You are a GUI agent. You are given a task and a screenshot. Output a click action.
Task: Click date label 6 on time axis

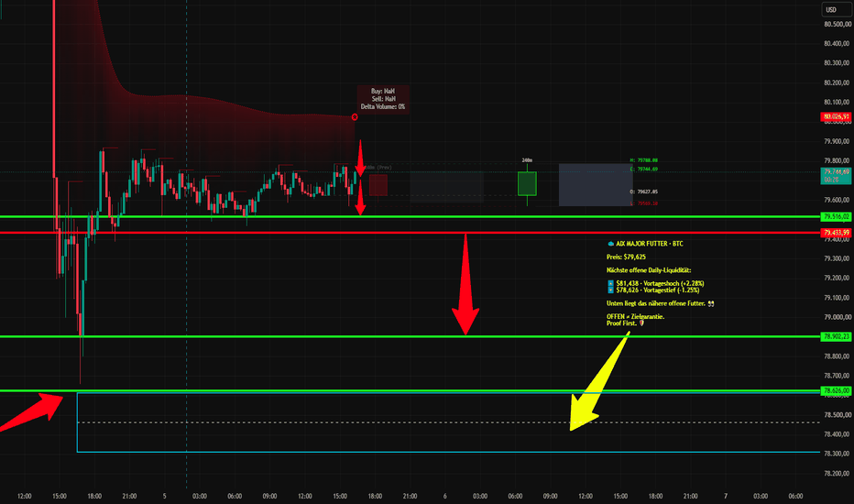[x=445, y=496]
